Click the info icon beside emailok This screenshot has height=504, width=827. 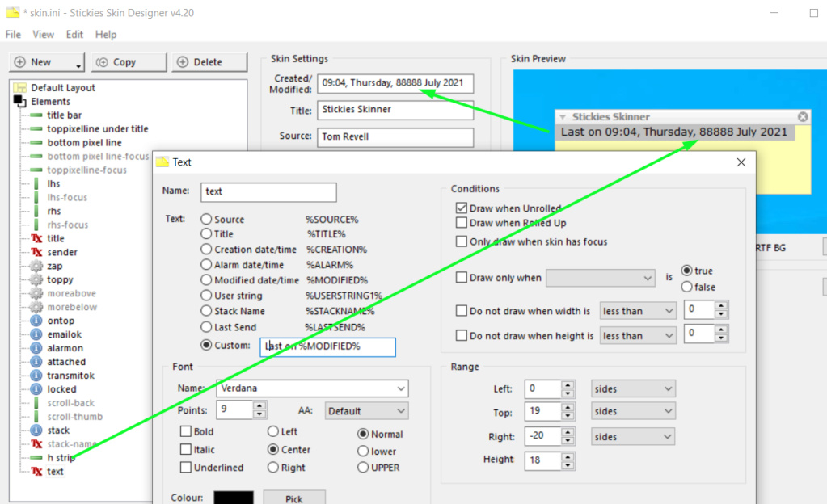pyautogui.click(x=36, y=334)
